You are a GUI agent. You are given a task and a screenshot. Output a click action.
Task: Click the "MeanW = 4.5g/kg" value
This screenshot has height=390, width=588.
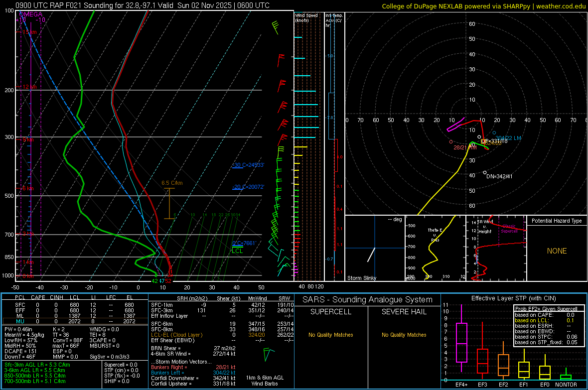pyautogui.click(x=24, y=335)
